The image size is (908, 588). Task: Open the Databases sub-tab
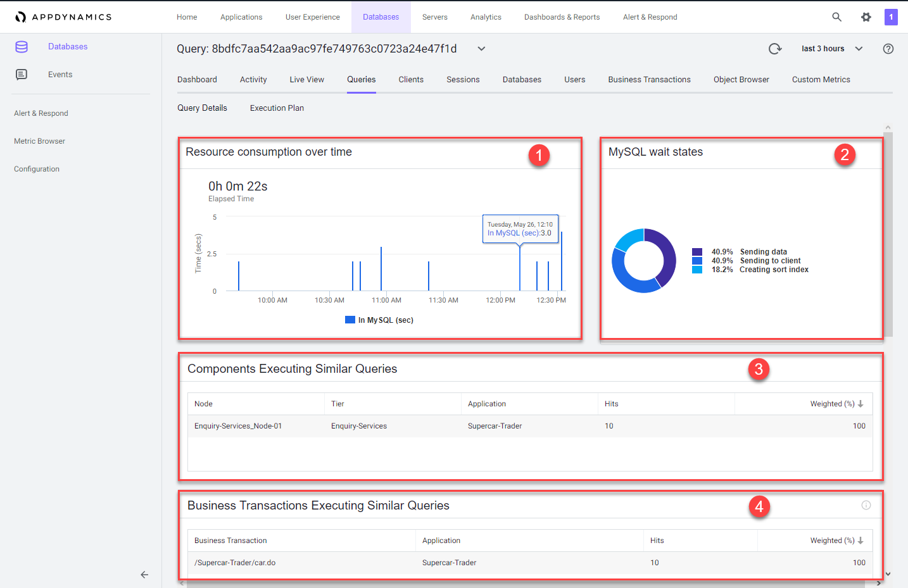[522, 80]
